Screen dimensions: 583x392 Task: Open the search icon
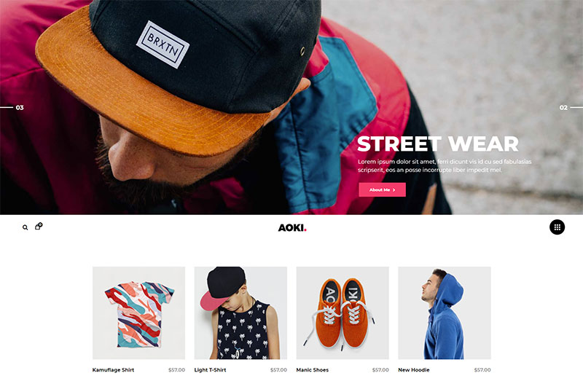pos(25,227)
